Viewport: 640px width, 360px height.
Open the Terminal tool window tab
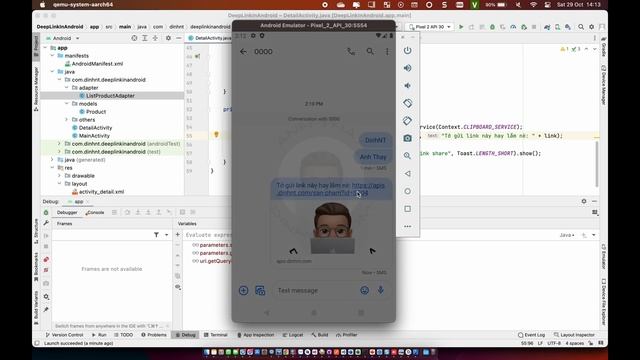pos(216,335)
